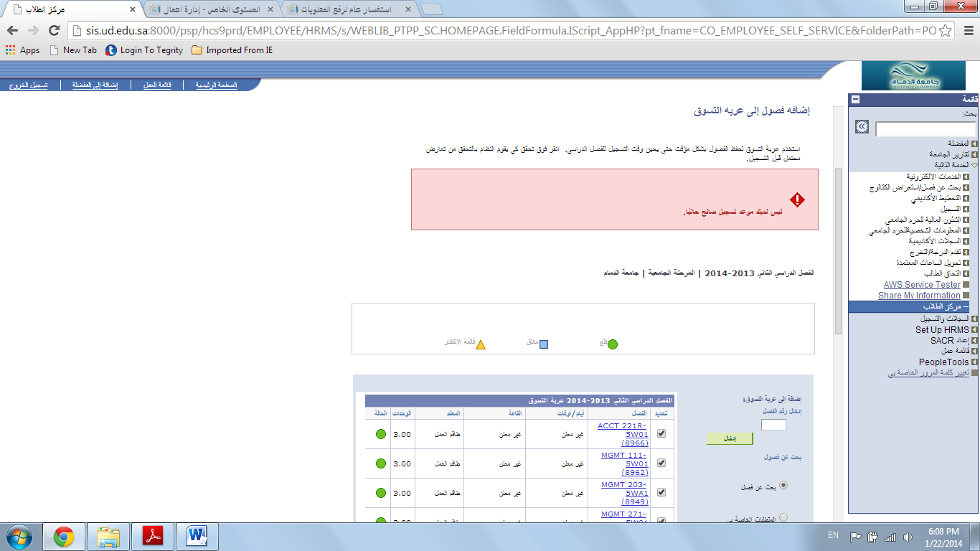This screenshot has height=551, width=980.
Task: Open the Login To Tegrity bookmark
Action: [x=144, y=50]
